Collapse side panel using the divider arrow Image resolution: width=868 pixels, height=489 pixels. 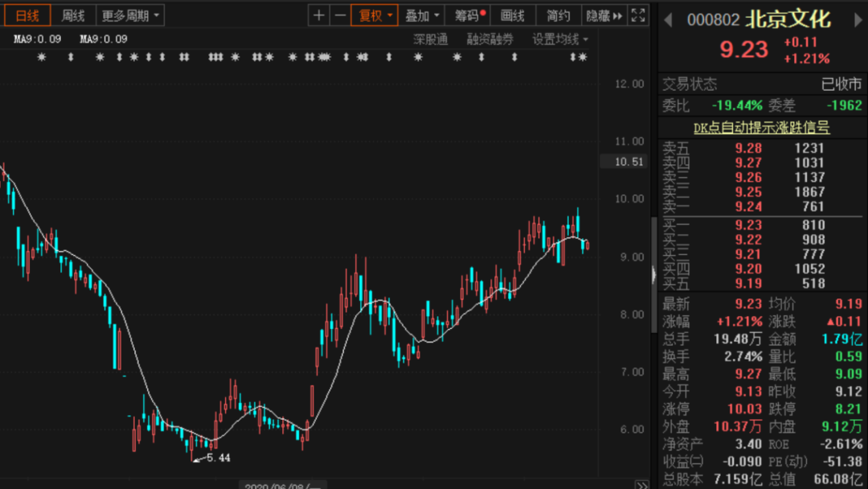pos(653,273)
